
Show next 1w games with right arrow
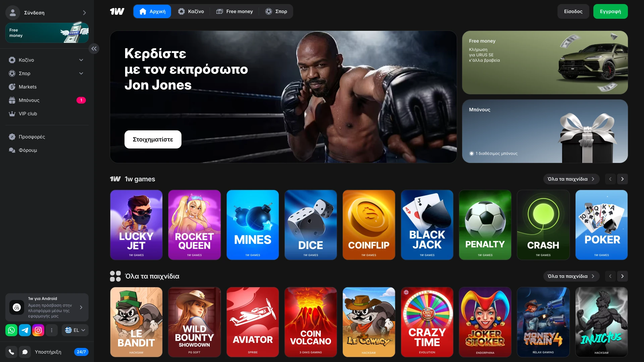[623, 179]
